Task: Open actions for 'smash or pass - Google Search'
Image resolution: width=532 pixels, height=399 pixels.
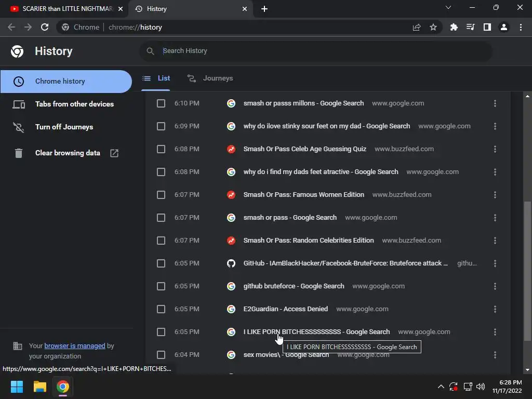Action: tap(495, 218)
